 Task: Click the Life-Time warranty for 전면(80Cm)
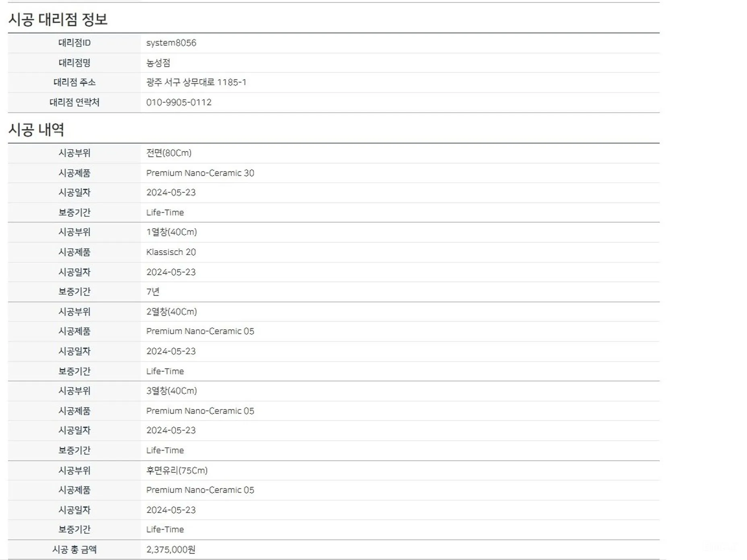[165, 212]
